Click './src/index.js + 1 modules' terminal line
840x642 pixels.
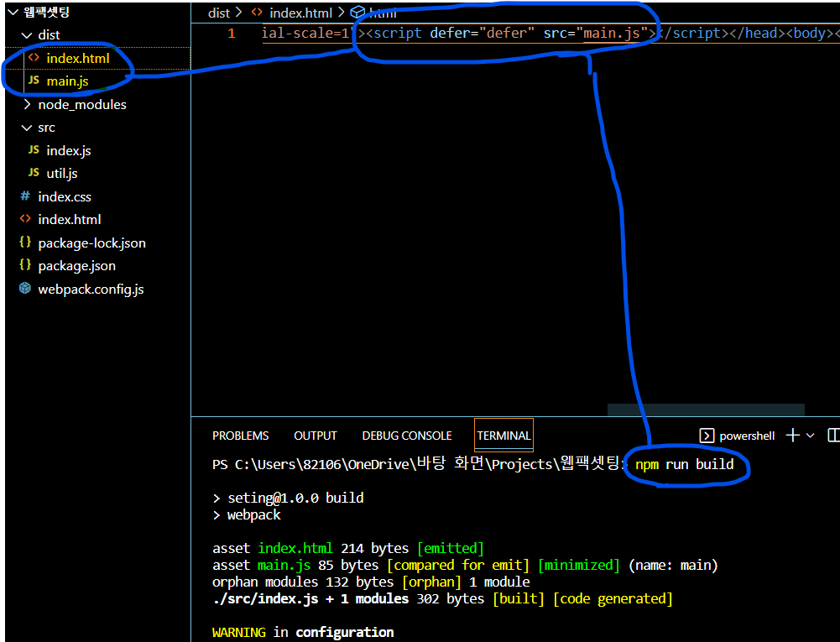click(442, 598)
